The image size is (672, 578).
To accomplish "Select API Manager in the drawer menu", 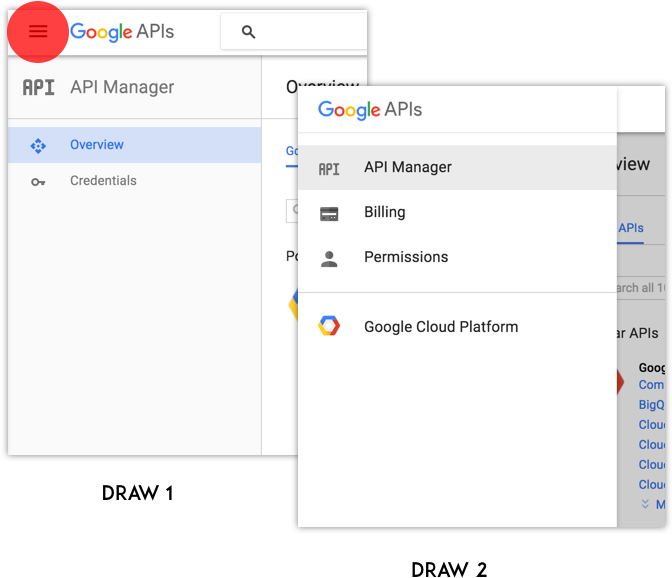I will coord(408,168).
